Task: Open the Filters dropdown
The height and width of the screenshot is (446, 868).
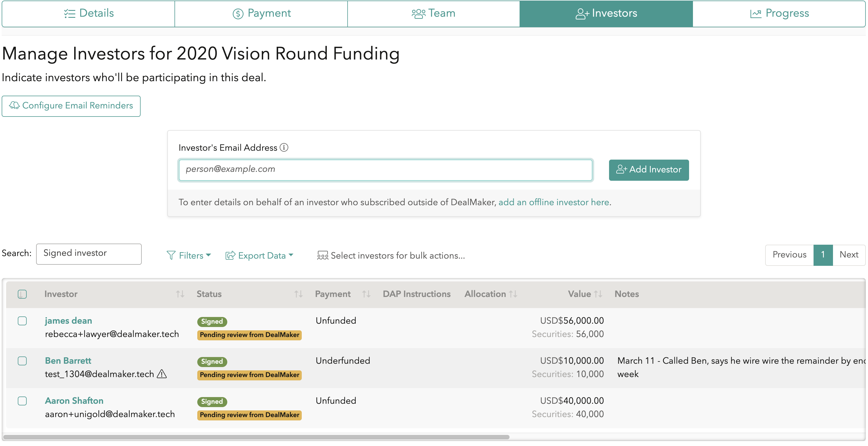Action: pos(189,256)
